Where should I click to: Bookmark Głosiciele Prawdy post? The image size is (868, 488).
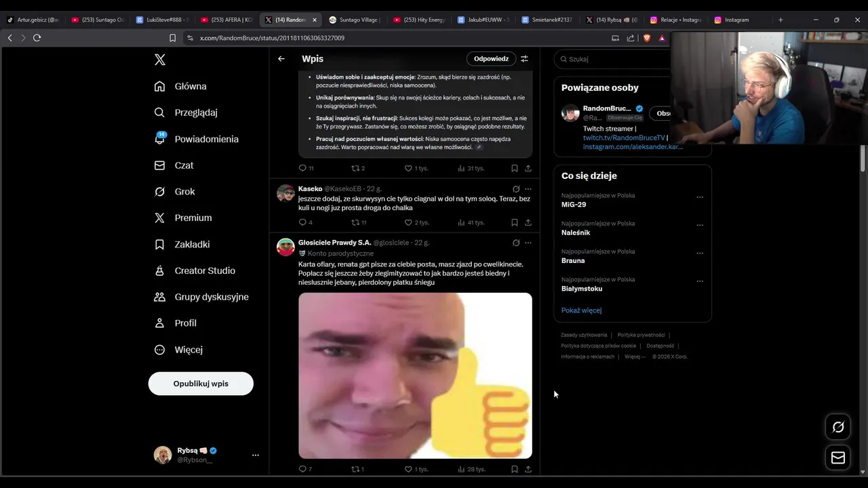click(x=515, y=469)
